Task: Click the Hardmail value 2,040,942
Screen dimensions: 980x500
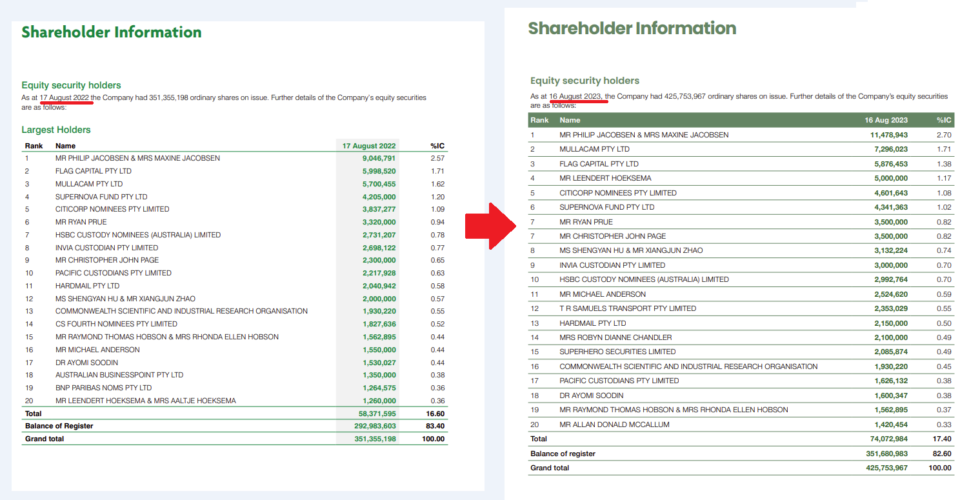Action: 379,286
